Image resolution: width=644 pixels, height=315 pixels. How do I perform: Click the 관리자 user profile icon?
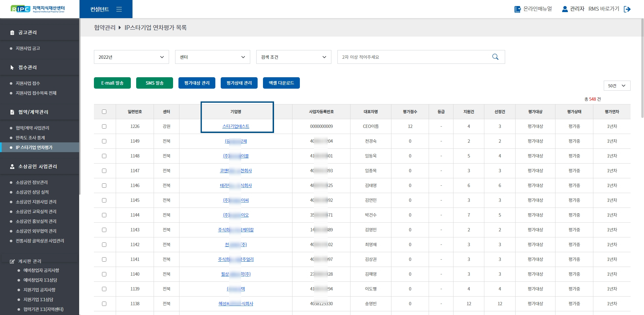(565, 9)
